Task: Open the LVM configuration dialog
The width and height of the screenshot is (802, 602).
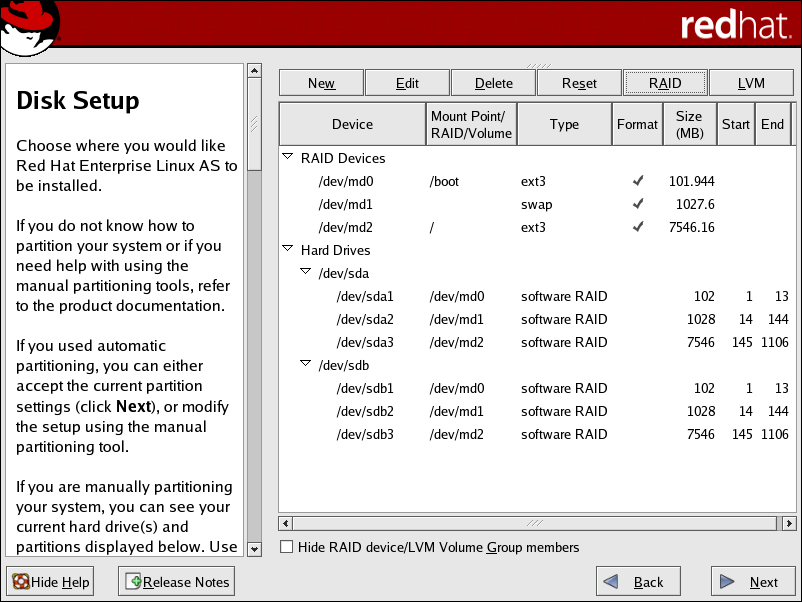Action: (x=751, y=82)
